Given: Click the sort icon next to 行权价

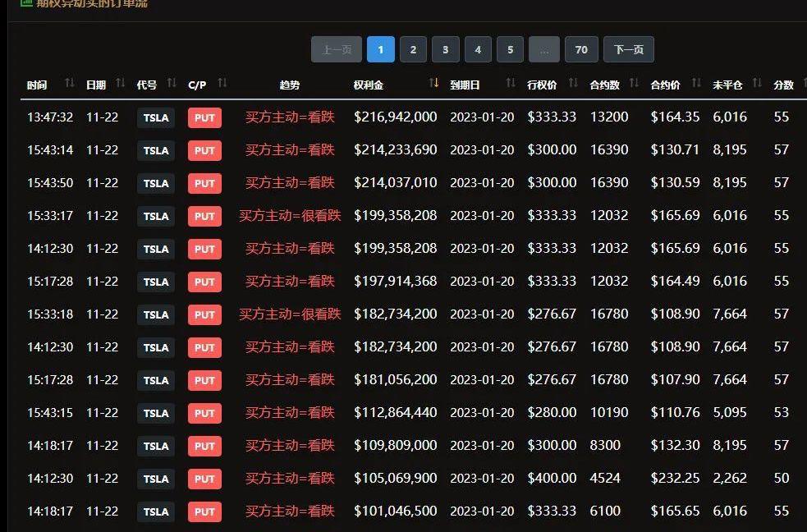Looking at the screenshot, I should (x=573, y=84).
